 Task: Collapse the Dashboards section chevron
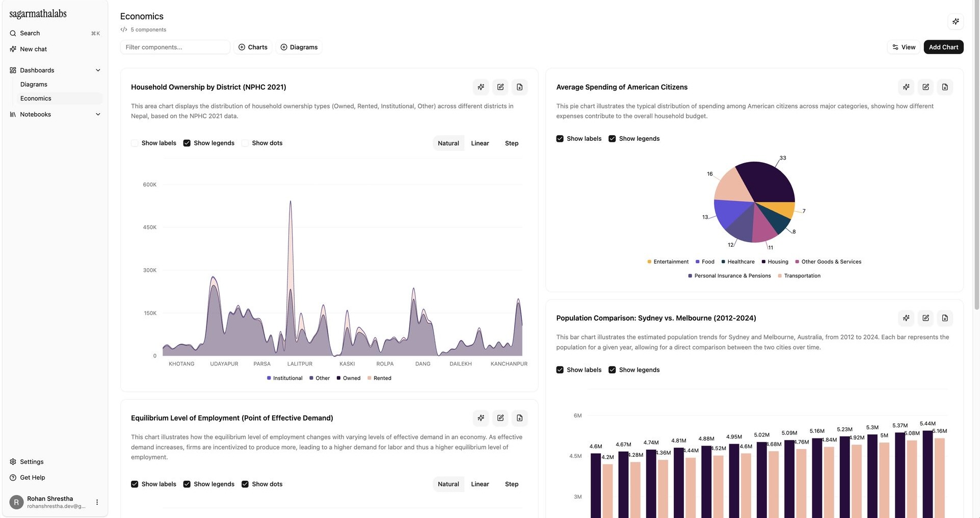[x=98, y=70]
